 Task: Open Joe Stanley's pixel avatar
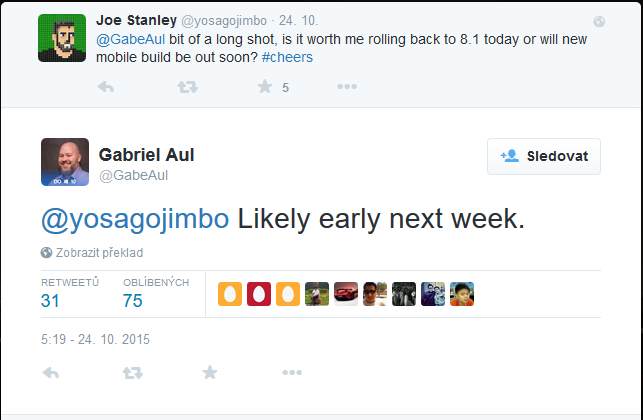(x=62, y=38)
